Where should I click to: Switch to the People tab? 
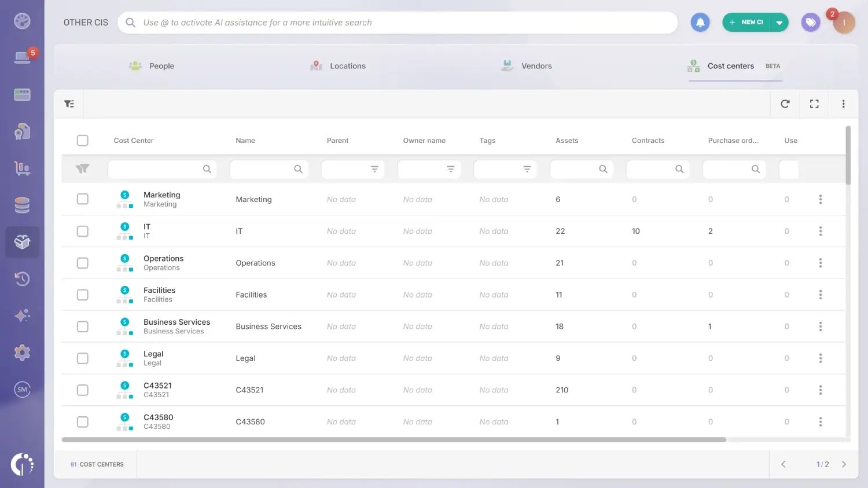[152, 66]
